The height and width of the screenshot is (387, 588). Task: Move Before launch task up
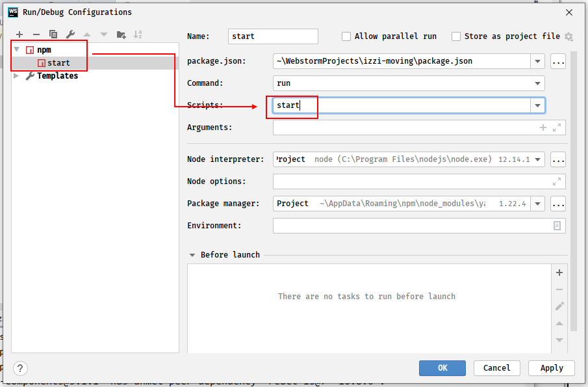[559, 323]
